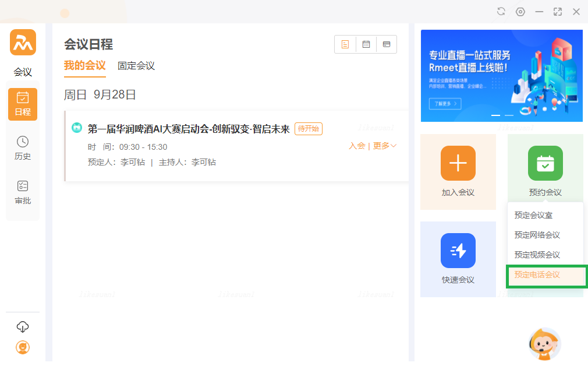This screenshot has width=588, height=366.
Task: Choose 预定网络会议 menu option
Action: (x=537, y=235)
